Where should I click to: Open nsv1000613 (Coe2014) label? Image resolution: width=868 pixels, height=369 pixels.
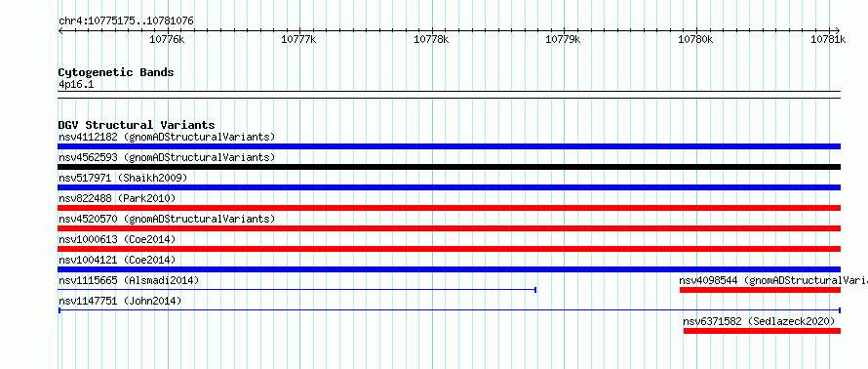(x=117, y=239)
